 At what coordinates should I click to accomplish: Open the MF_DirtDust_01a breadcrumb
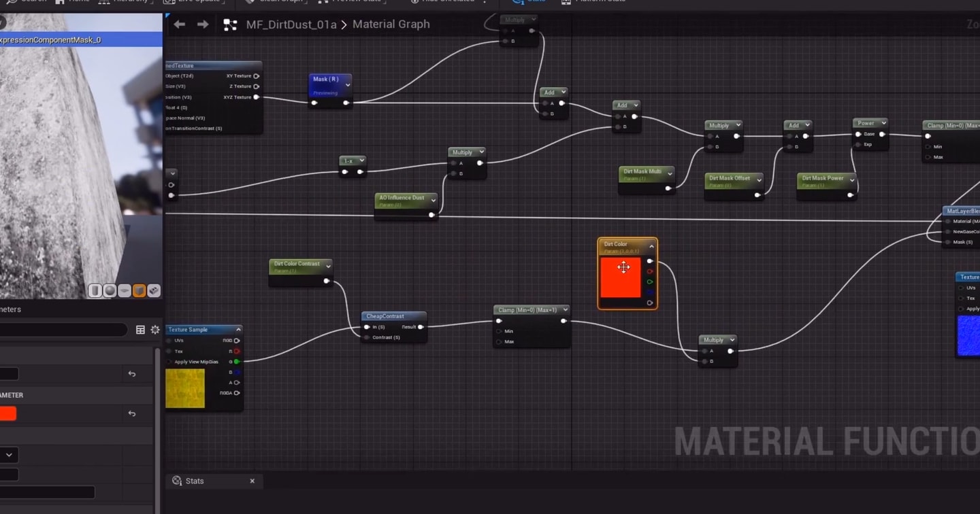291,24
